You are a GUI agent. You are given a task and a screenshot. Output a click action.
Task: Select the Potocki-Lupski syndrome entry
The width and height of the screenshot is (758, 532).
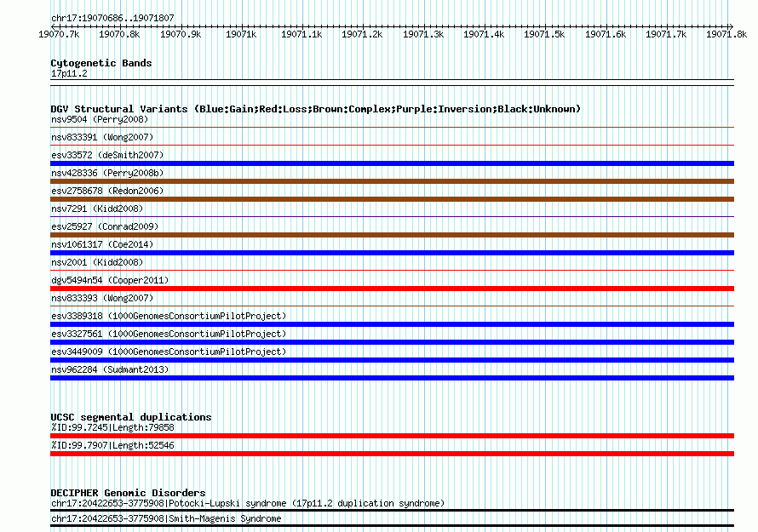pos(248,504)
